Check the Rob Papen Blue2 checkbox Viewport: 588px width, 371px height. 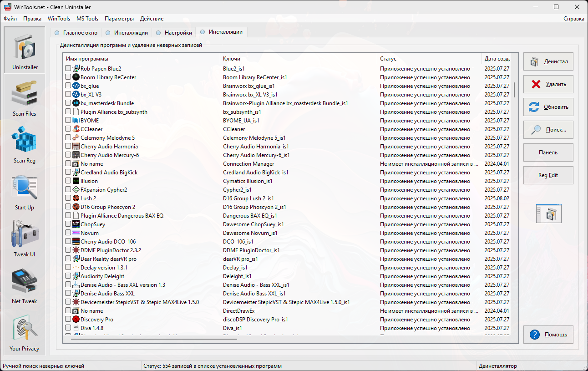pyautogui.click(x=68, y=69)
